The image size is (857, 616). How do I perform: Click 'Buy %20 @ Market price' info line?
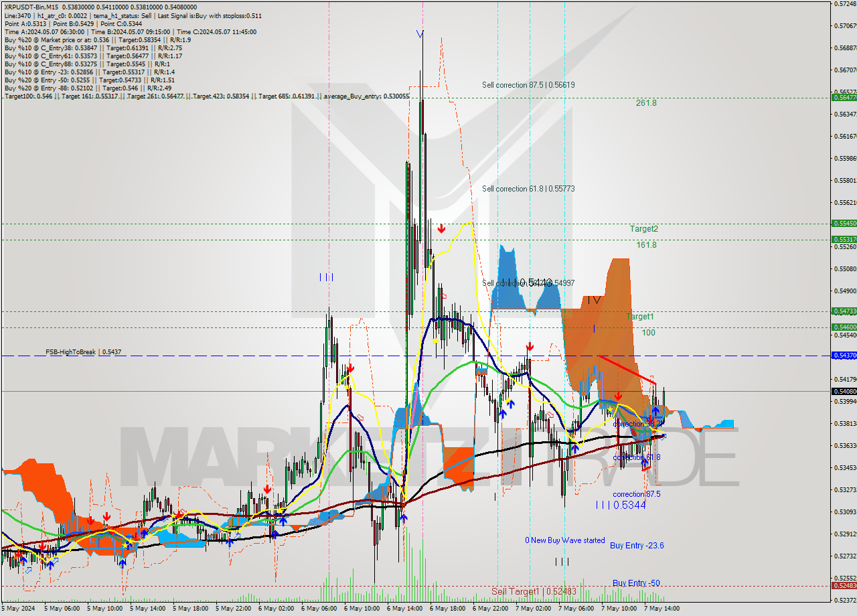click(98, 40)
